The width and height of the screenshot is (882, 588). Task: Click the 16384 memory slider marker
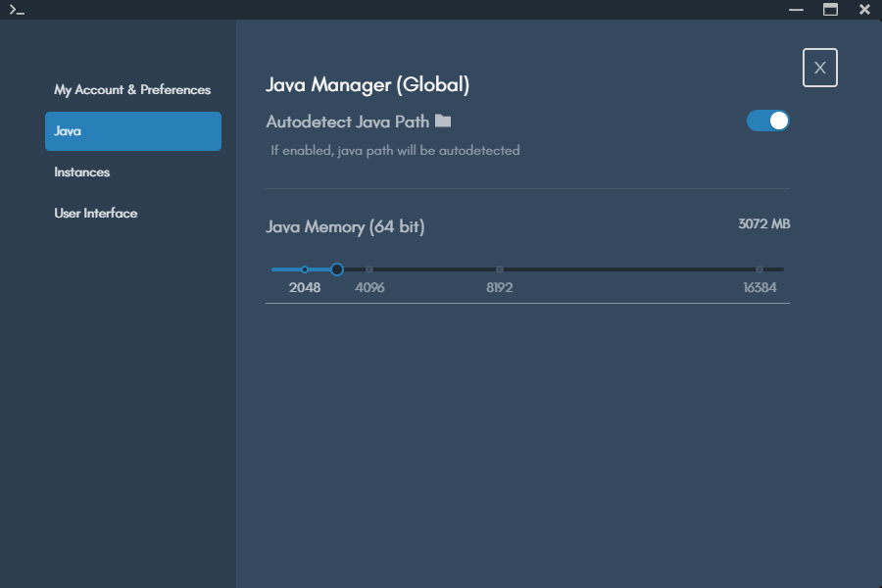coord(759,269)
